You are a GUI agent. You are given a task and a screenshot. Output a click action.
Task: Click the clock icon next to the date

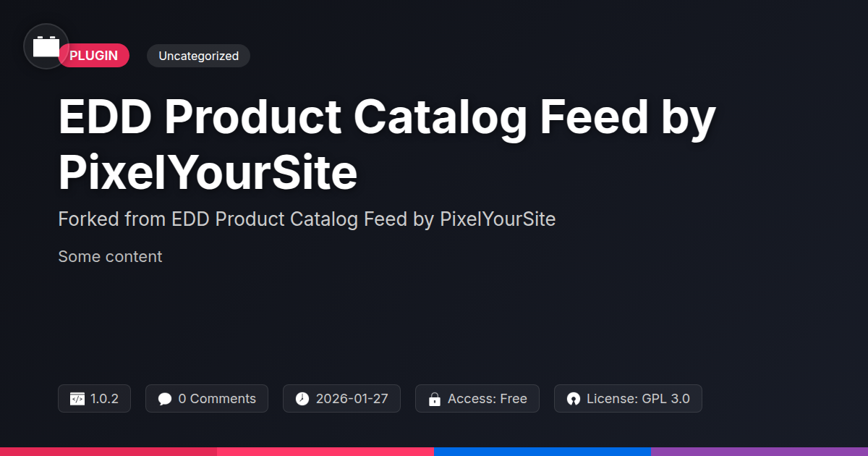[x=302, y=399]
